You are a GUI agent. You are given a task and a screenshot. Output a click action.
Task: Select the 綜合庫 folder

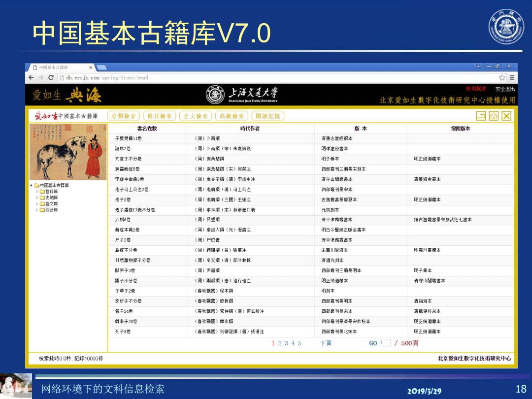(49, 210)
